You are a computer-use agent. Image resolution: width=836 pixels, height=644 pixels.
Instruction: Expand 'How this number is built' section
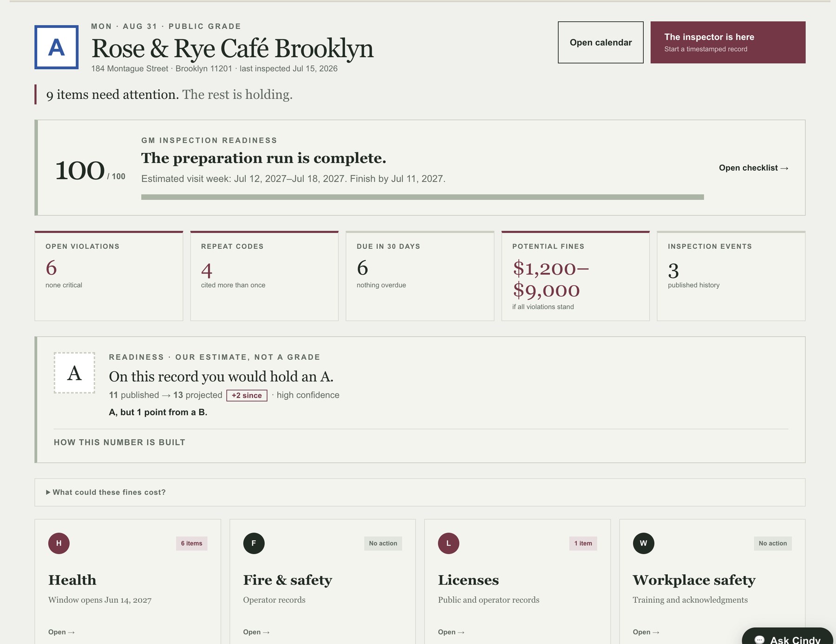click(119, 442)
